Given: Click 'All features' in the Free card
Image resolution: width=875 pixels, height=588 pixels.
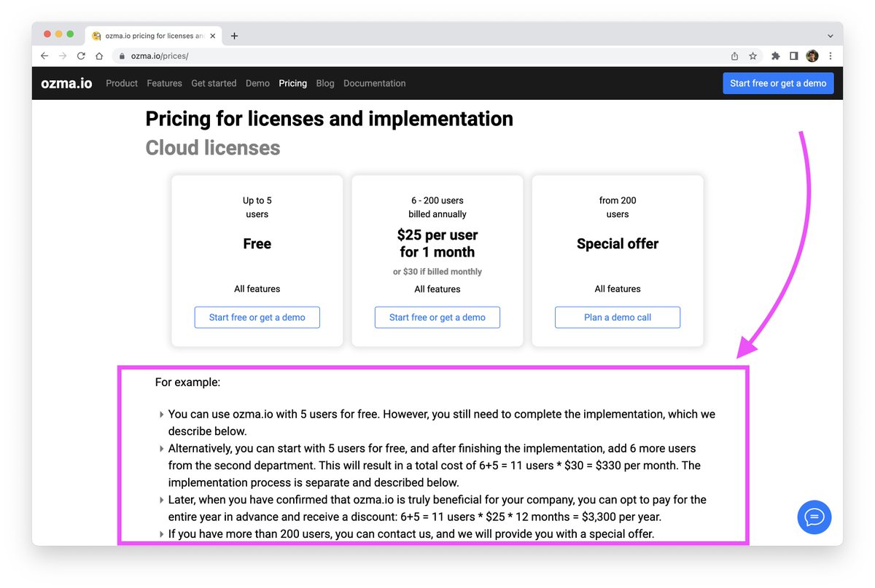Looking at the screenshot, I should point(257,289).
